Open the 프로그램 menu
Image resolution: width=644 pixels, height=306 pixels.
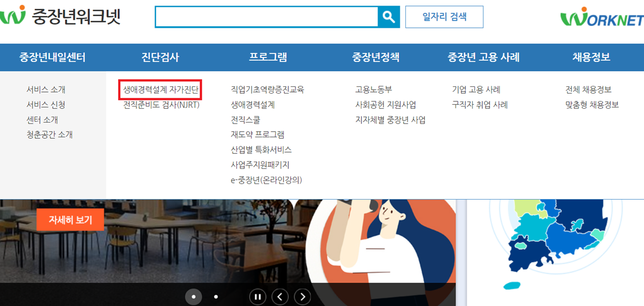(x=268, y=57)
